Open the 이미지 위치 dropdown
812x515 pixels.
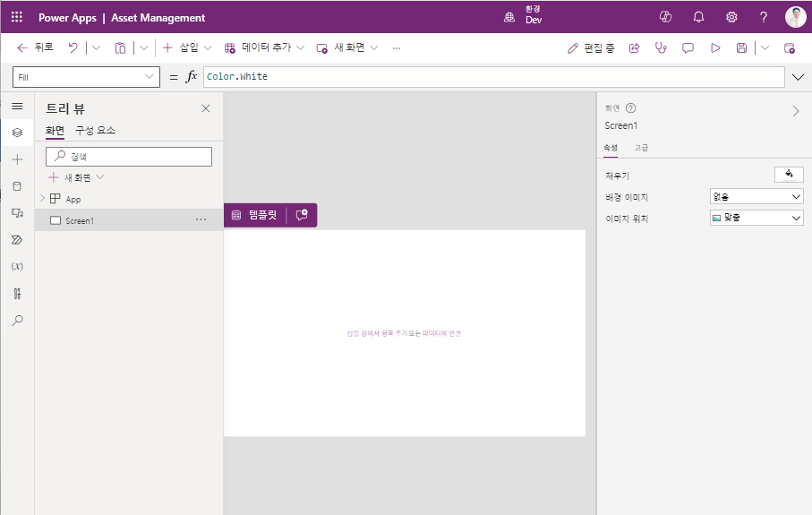point(756,219)
